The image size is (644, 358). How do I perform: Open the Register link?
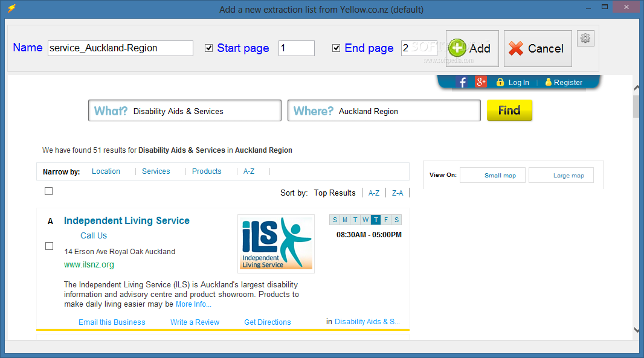click(568, 83)
